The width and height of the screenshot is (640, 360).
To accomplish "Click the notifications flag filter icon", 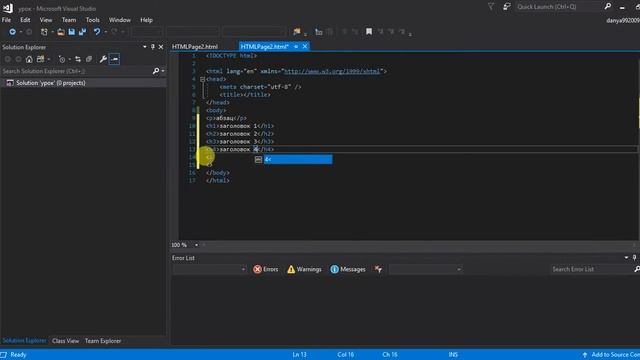I will 491,7.
